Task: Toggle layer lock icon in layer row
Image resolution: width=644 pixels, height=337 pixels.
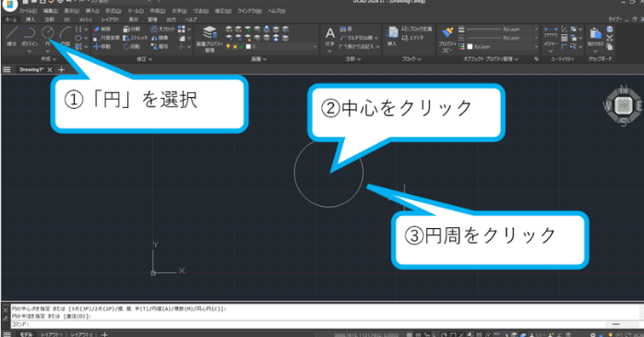Action: click(242, 47)
